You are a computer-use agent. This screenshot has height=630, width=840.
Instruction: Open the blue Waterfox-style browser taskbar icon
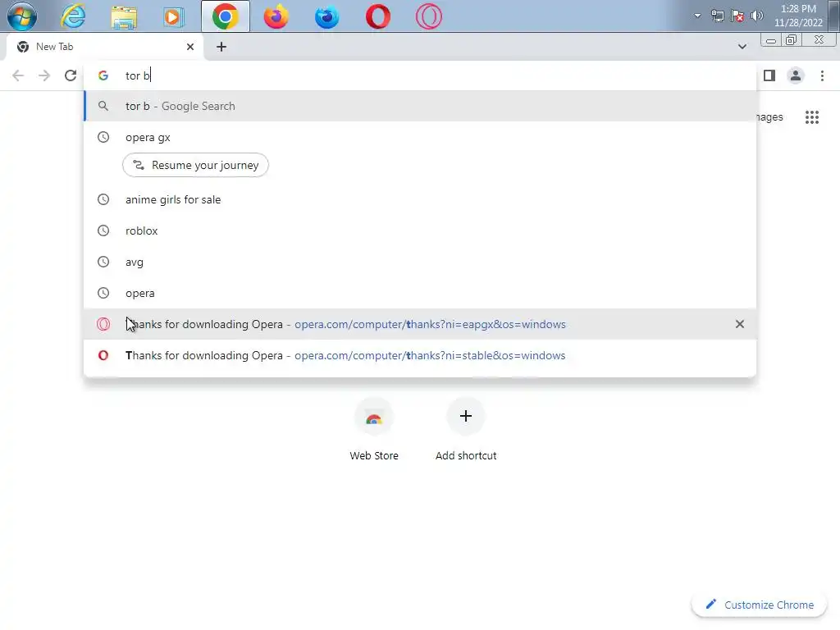(326, 16)
